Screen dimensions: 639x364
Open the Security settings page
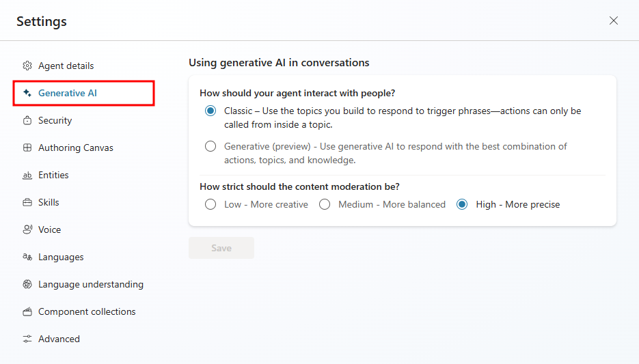click(55, 121)
